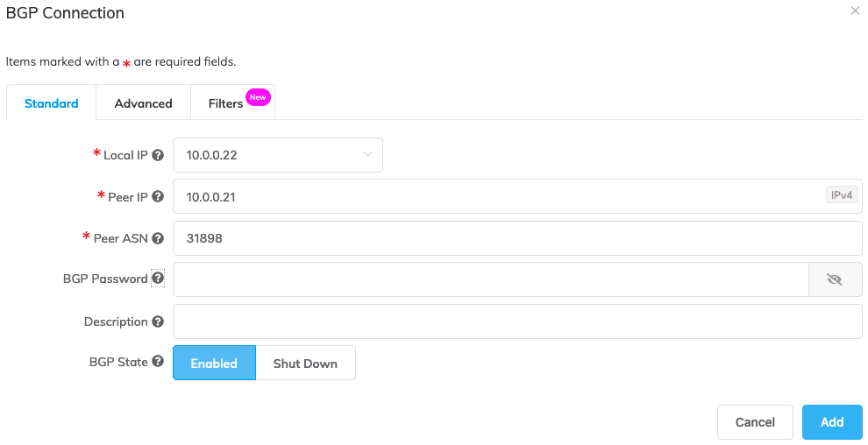Cancel the BGP connection dialog
868x445 pixels.
point(755,421)
